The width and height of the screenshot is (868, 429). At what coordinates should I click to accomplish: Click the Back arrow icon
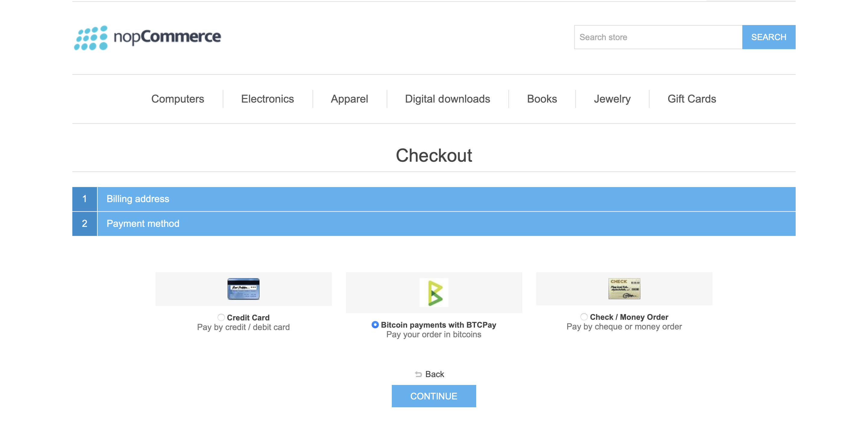coord(418,374)
